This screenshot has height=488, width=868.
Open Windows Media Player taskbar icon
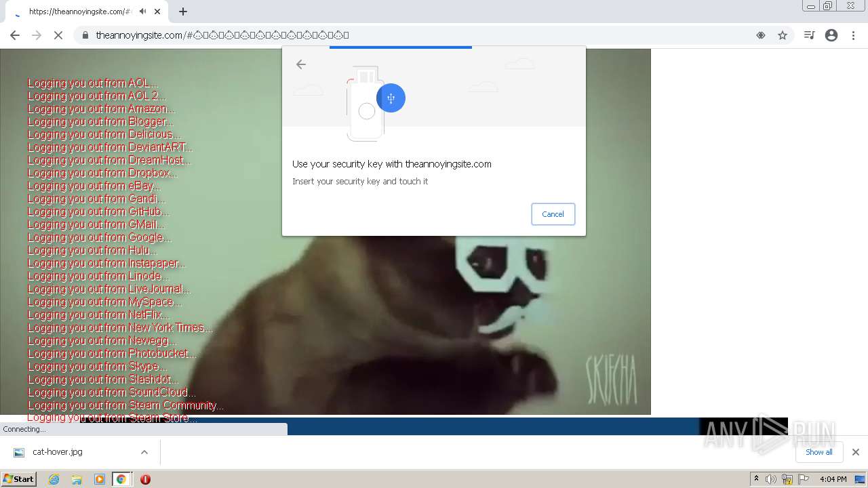point(100,479)
